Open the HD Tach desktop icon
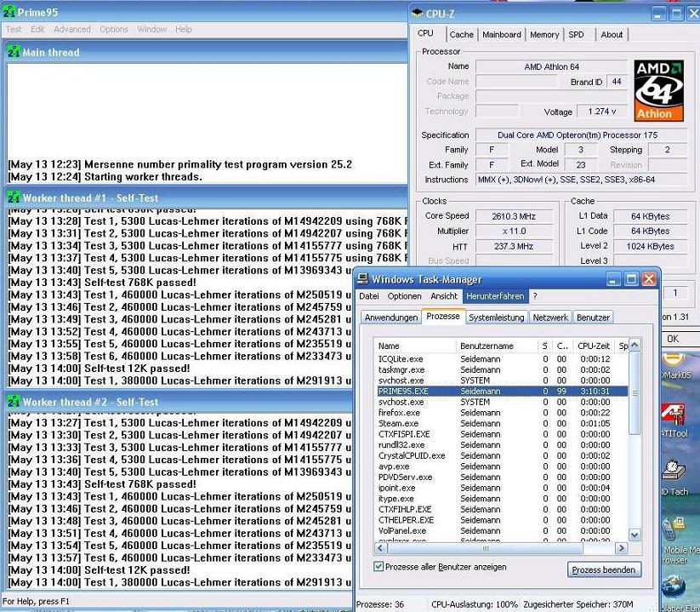This screenshot has height=612, width=700. coord(674,478)
